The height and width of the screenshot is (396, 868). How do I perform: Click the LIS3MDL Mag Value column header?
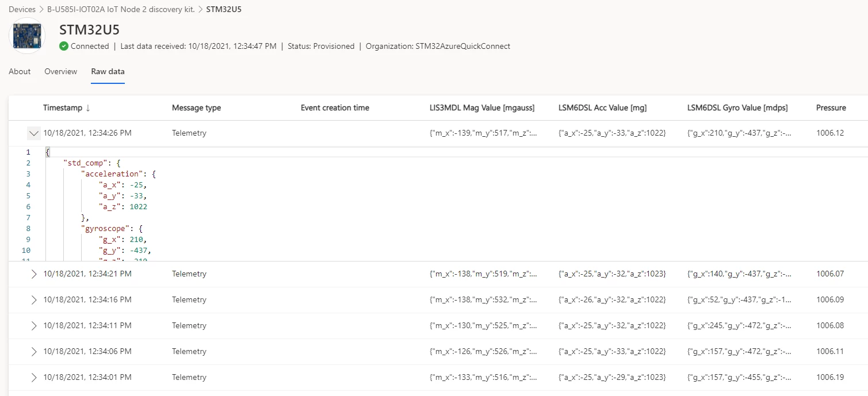tap(482, 108)
